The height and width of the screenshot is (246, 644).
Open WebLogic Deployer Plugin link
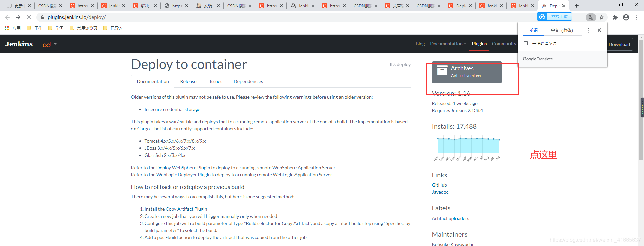coord(183,175)
